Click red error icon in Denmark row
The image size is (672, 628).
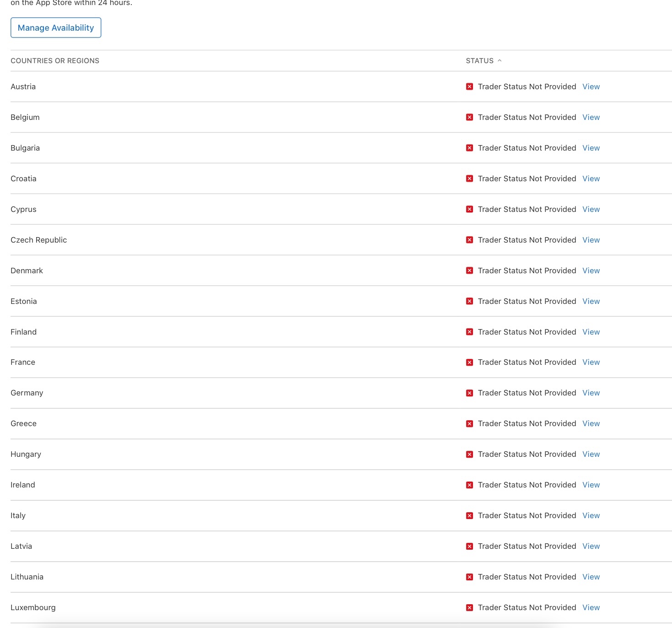469,271
